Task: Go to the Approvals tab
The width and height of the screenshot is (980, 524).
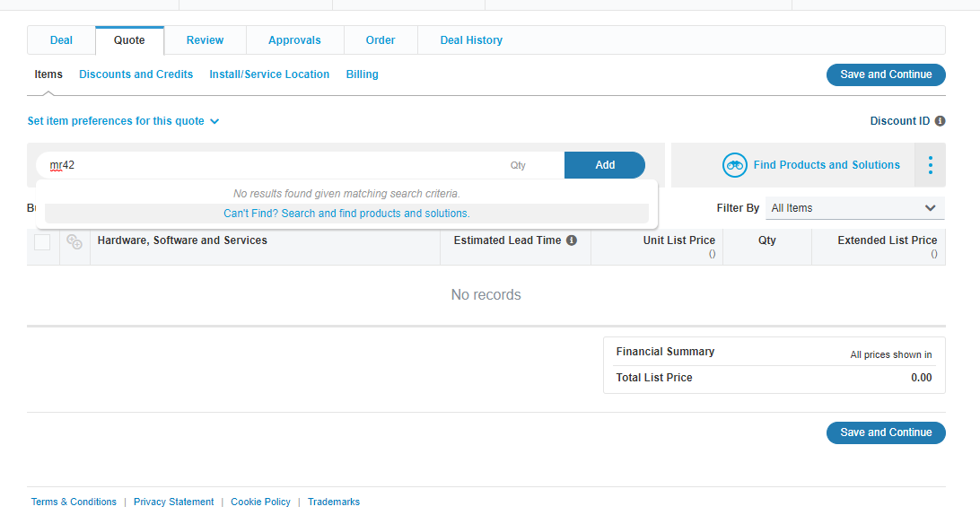Action: 294,39
